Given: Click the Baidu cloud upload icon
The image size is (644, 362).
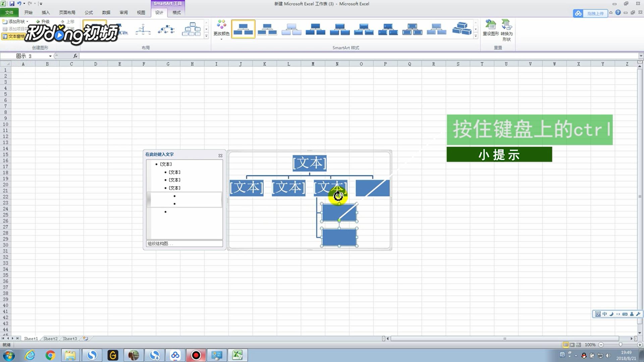Looking at the screenshot, I should pyautogui.click(x=578, y=13).
